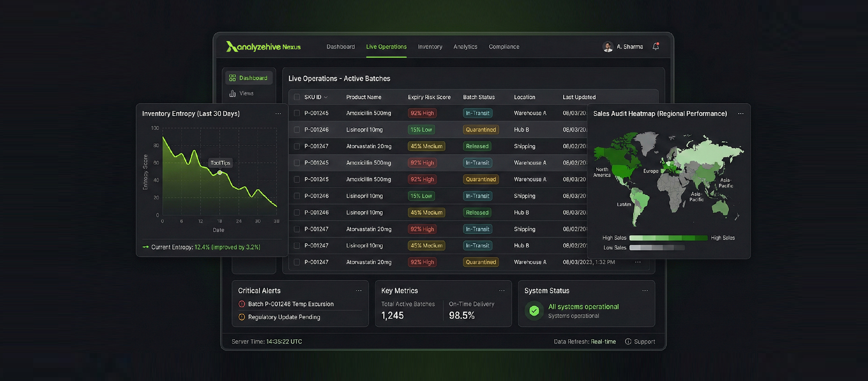Select the Dashboard grid icon in sidebar

click(x=232, y=78)
